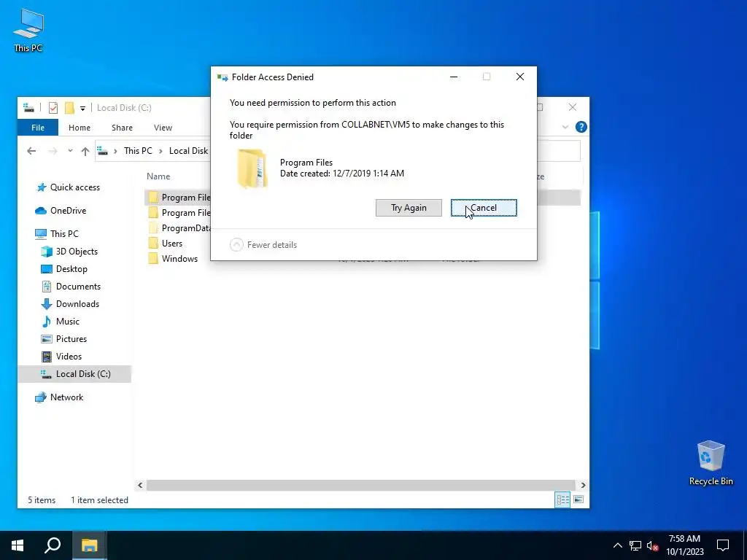Expand the ribbon with chevron arrow
The image size is (747, 560).
565,127
